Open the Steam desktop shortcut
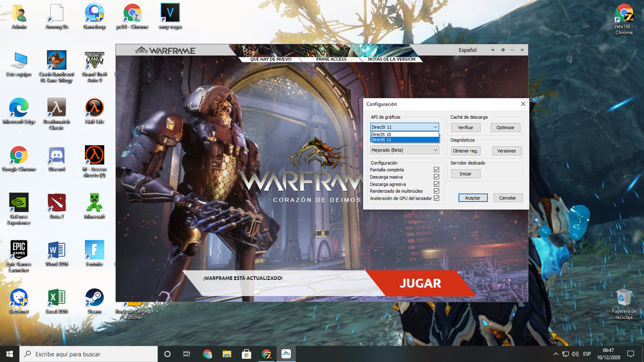 [94, 302]
